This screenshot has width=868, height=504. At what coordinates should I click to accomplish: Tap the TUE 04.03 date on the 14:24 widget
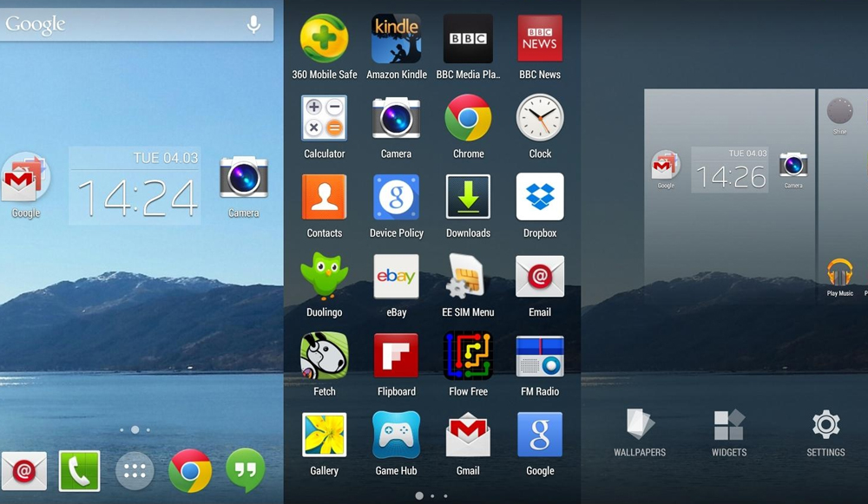(x=166, y=158)
